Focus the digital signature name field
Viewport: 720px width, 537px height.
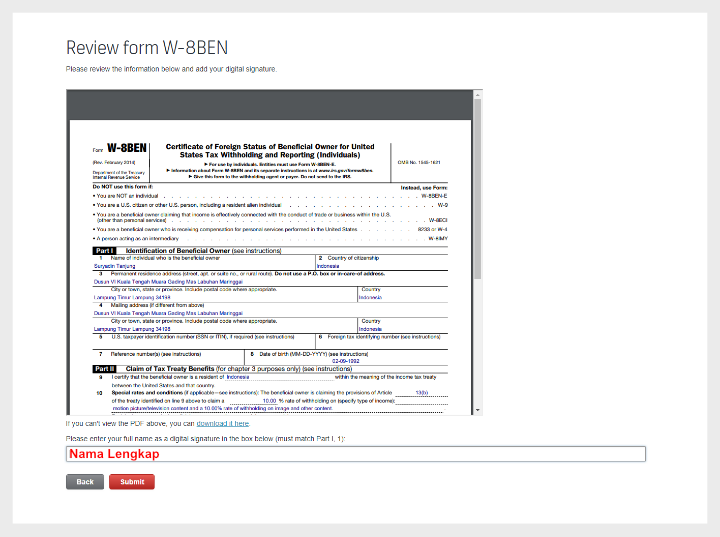(356, 454)
